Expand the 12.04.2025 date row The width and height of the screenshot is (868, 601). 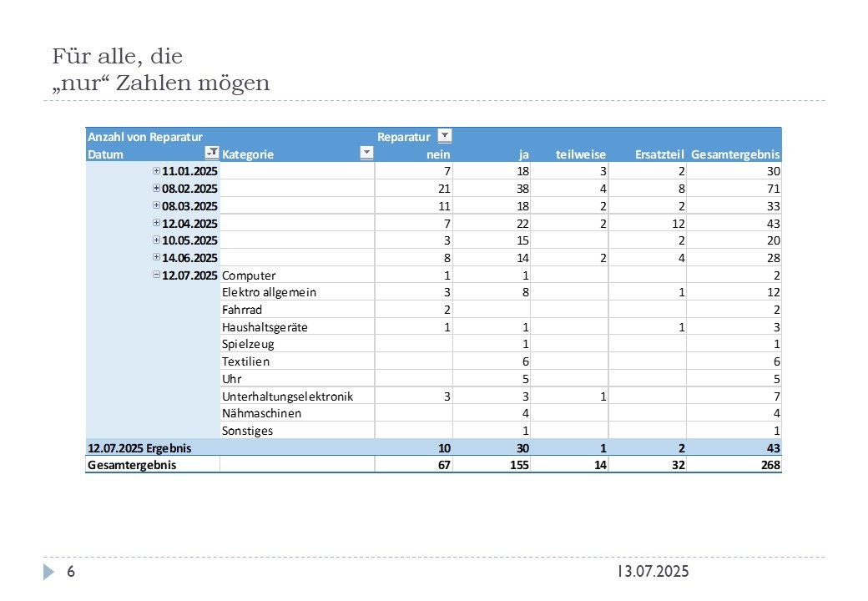156,223
